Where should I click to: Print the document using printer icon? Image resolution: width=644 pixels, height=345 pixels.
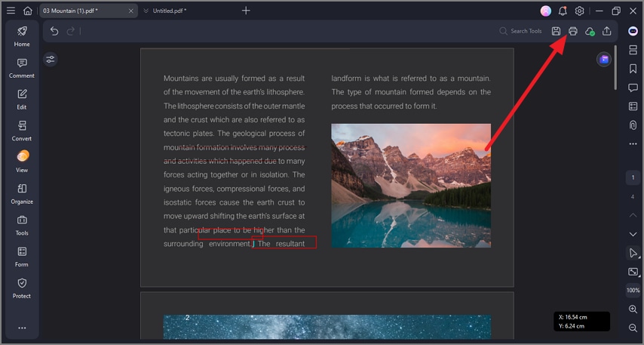(x=573, y=31)
